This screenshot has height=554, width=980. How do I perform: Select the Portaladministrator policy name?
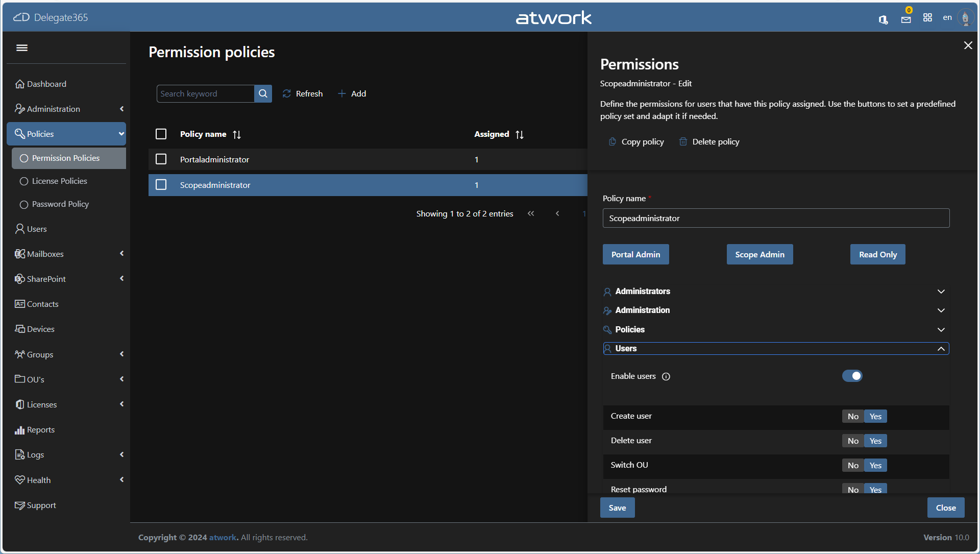pyautogui.click(x=214, y=159)
